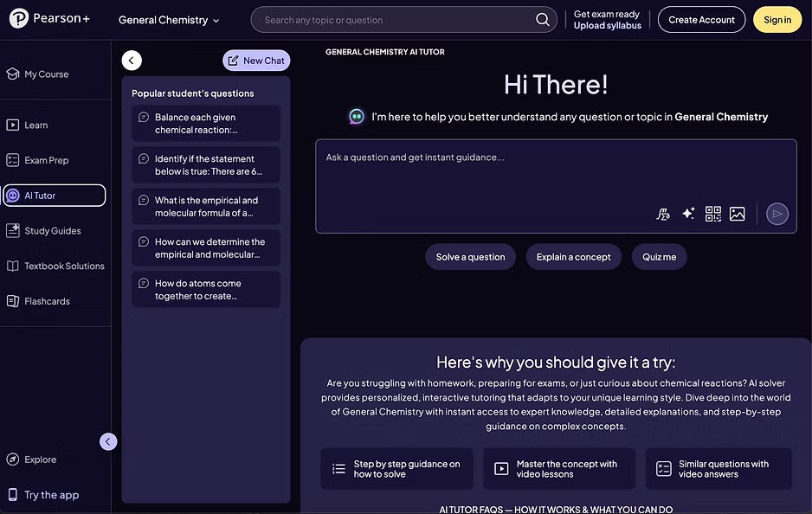Click Explore in the sidebar
Viewport: 812px width, 514px height.
31,459
